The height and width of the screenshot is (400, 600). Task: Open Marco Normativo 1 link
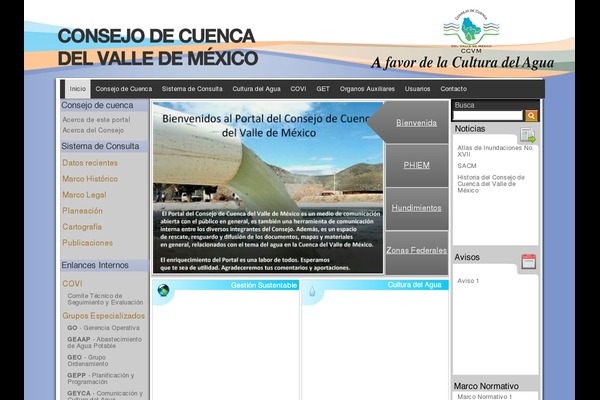tap(484, 397)
